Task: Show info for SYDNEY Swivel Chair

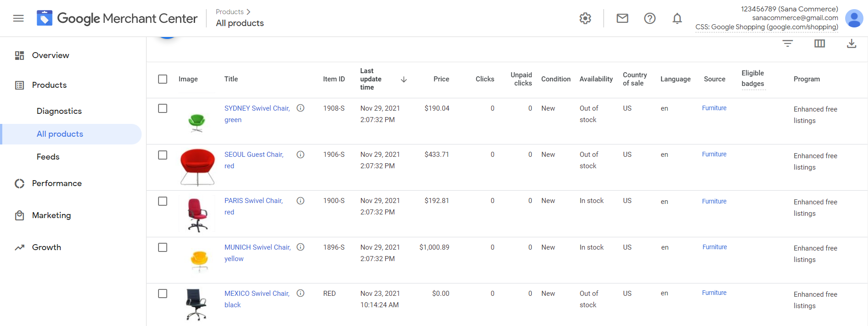Action: click(301, 108)
